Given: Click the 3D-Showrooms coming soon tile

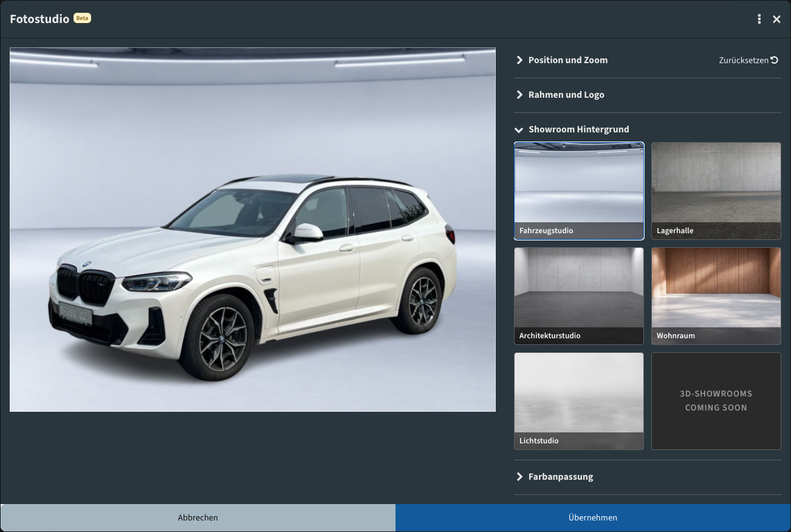Looking at the screenshot, I should pos(716,401).
